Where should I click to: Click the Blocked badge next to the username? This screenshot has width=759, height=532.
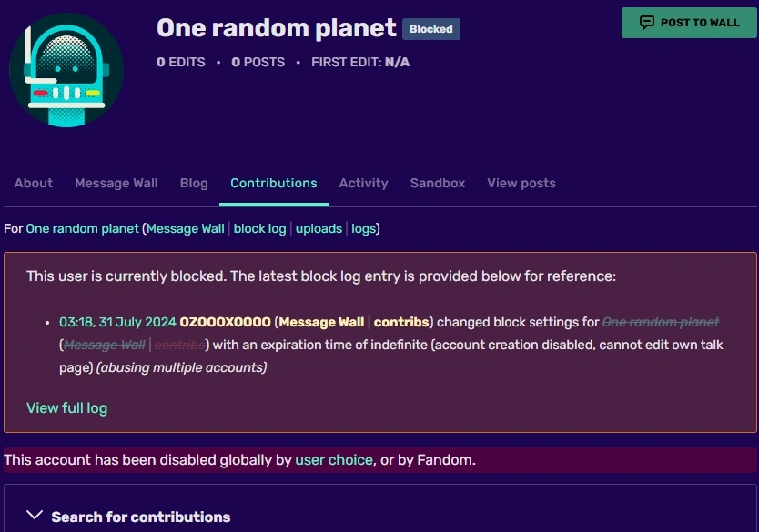[431, 28]
